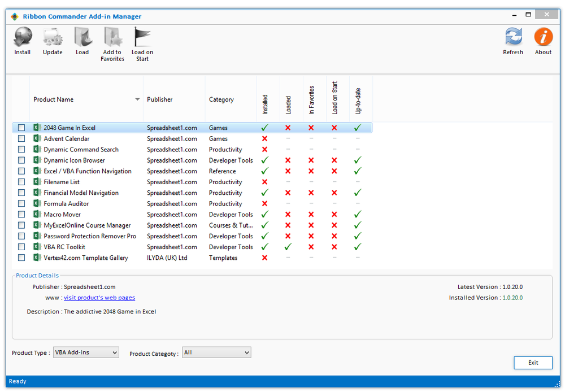Open the Product Category dropdown
Image resolution: width=565 pixels, height=392 pixels.
click(x=216, y=352)
